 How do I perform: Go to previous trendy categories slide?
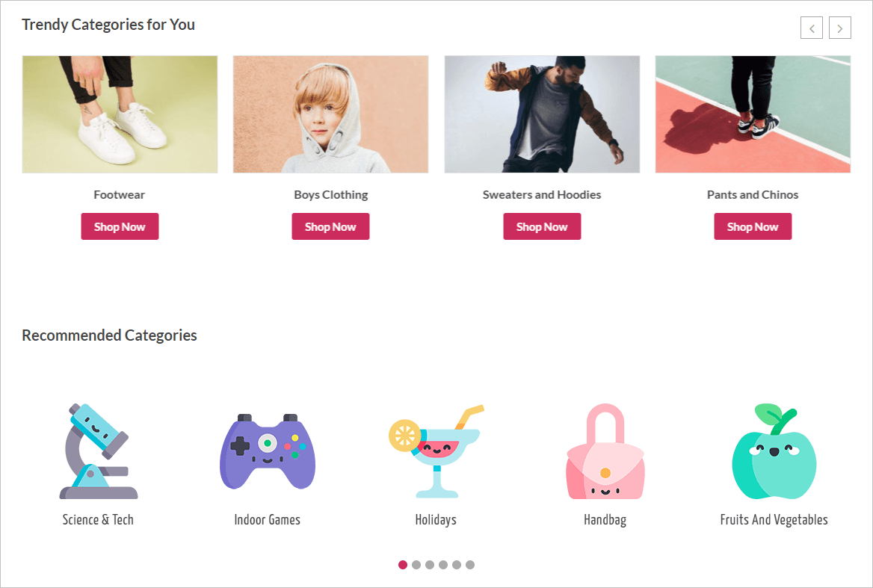point(812,28)
